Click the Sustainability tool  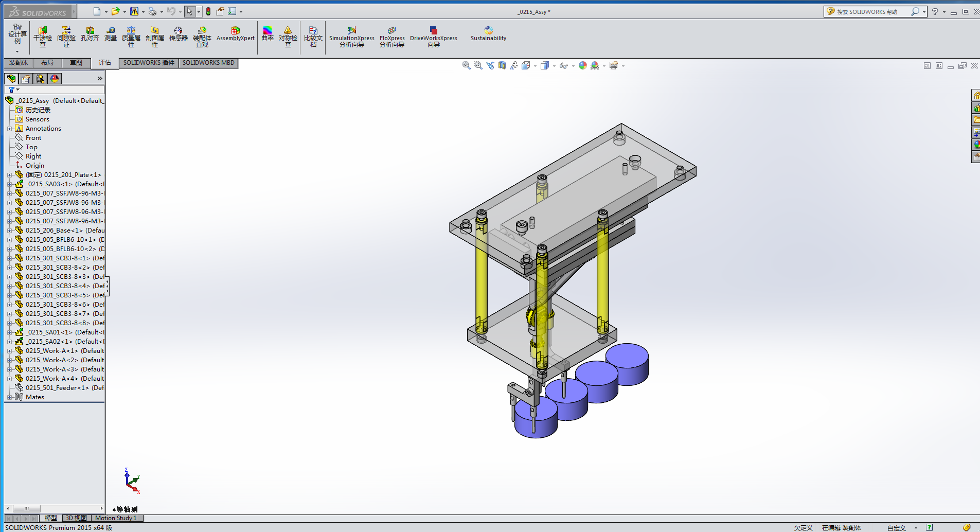[488, 34]
